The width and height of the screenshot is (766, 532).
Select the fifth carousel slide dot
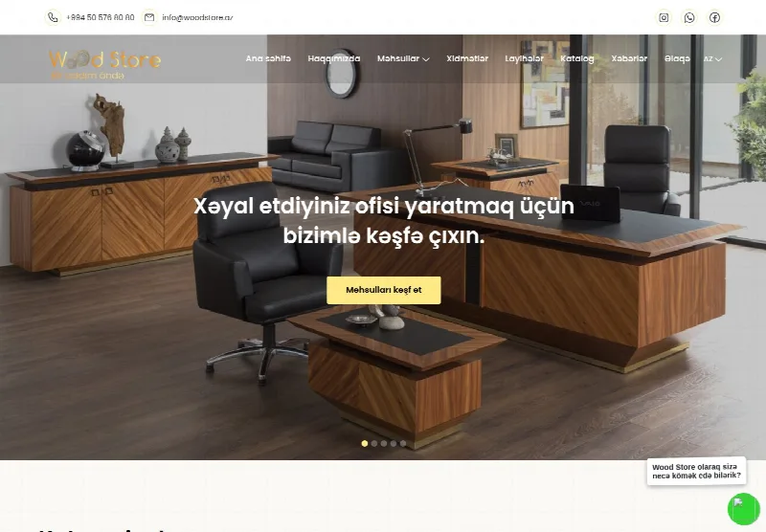[x=403, y=443]
